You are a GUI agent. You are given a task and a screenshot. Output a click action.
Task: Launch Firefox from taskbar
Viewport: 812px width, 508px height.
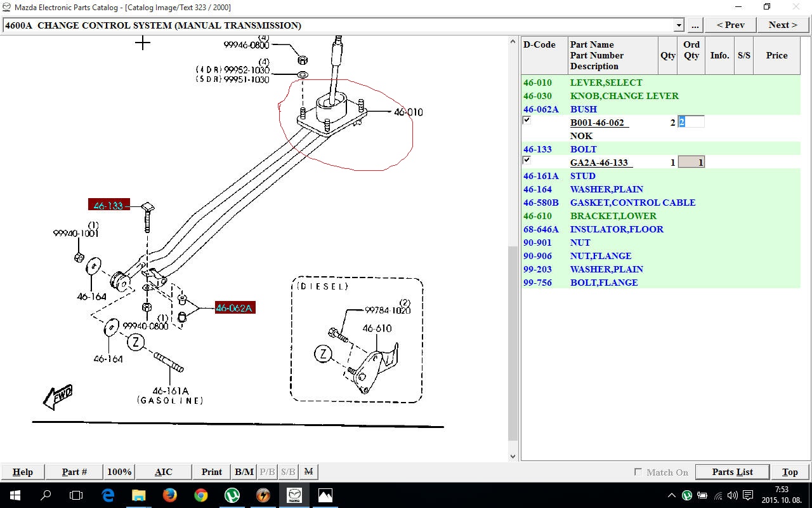click(x=169, y=495)
